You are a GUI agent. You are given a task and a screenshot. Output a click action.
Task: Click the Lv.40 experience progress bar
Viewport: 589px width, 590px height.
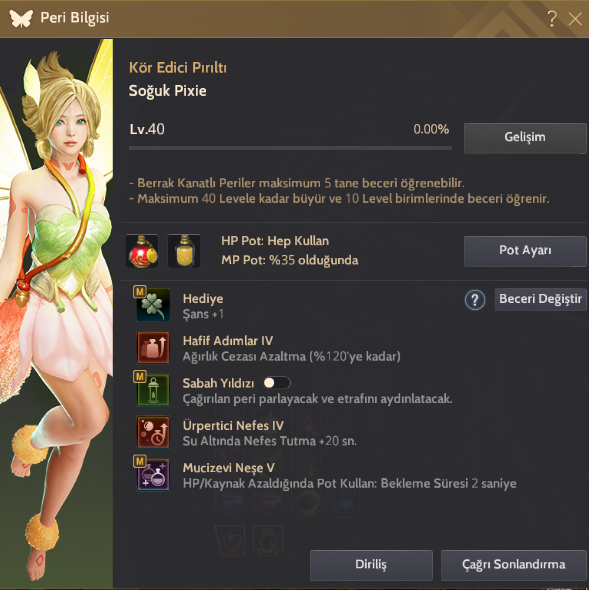(290, 148)
